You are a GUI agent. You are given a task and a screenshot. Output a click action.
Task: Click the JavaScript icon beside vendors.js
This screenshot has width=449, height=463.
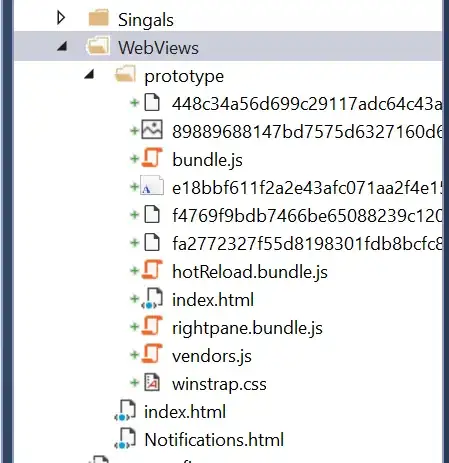pos(152,354)
